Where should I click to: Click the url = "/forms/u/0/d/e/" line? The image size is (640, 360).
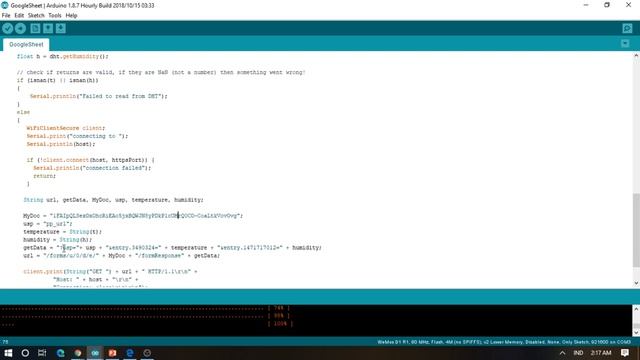(x=122, y=256)
